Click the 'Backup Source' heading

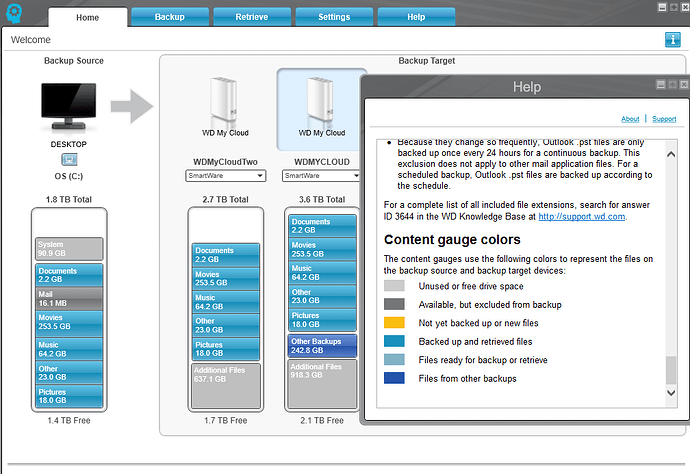[x=74, y=61]
